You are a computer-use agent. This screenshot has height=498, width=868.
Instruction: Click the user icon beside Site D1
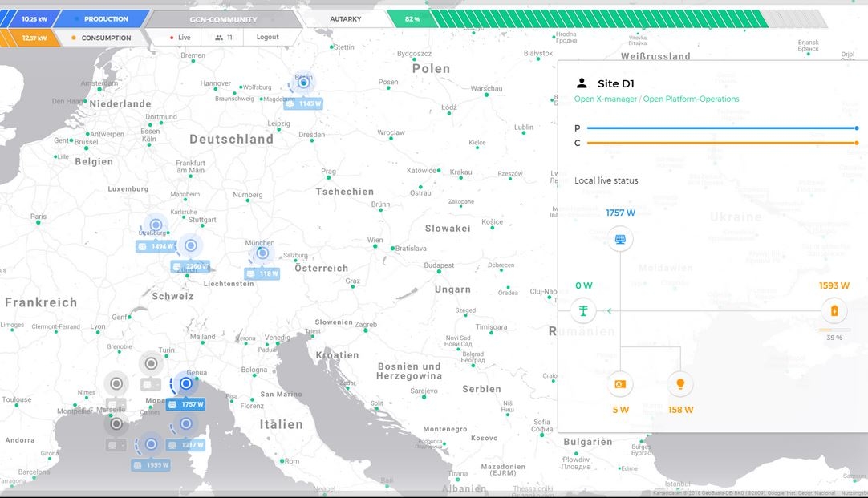582,83
